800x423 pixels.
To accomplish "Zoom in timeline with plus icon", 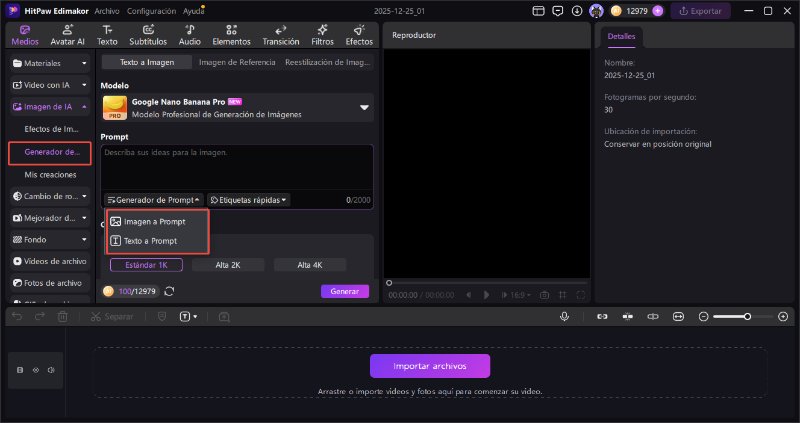I will pyautogui.click(x=783, y=317).
